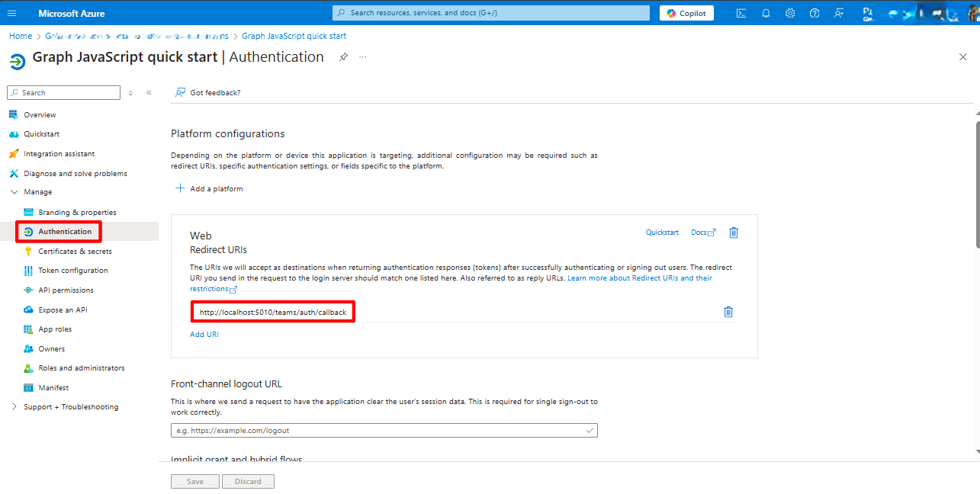Click the help question mark icon
The image size is (980, 494).
[815, 13]
